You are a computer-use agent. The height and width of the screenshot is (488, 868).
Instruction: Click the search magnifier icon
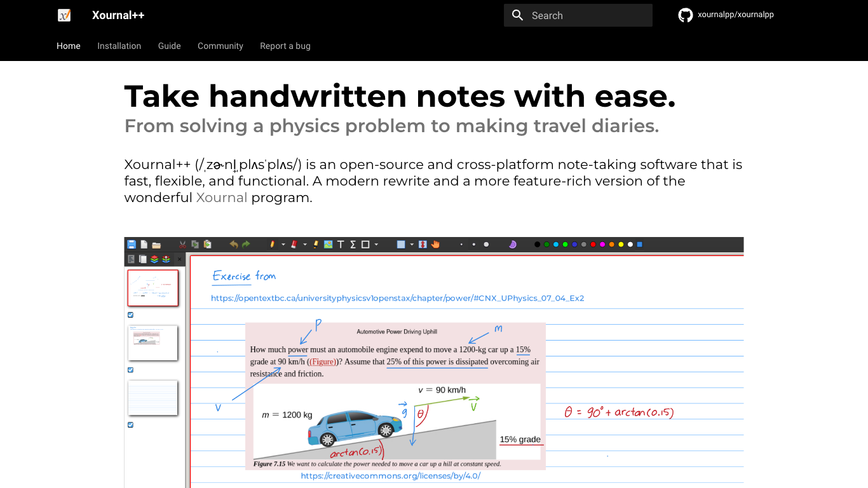(x=518, y=15)
